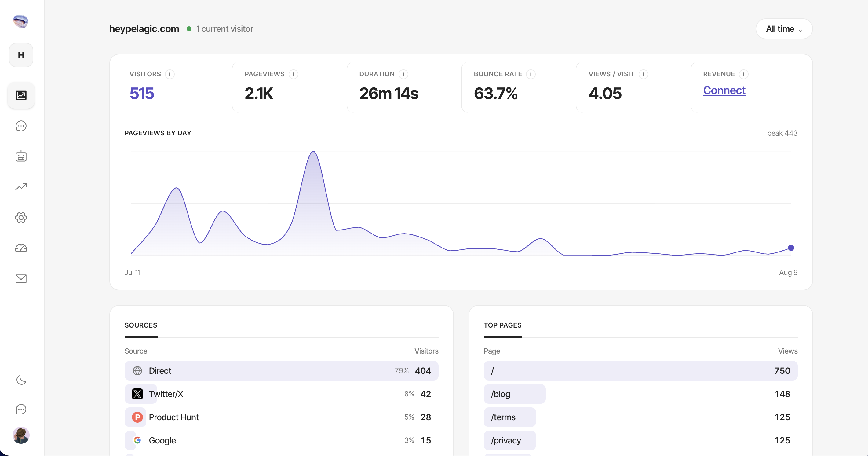Click the Aug 9 data point on chart
The height and width of the screenshot is (456, 868).
coord(791,248)
